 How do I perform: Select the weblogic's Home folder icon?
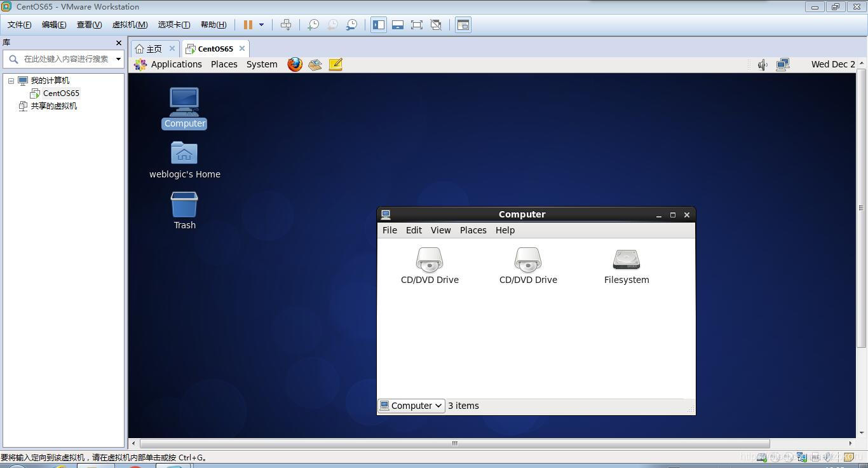pyautogui.click(x=185, y=160)
